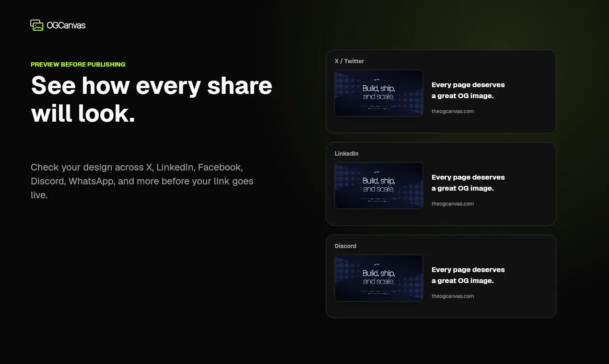Click the paragraph starting 'Check your design across X'
609x364 pixels.
[x=142, y=181]
